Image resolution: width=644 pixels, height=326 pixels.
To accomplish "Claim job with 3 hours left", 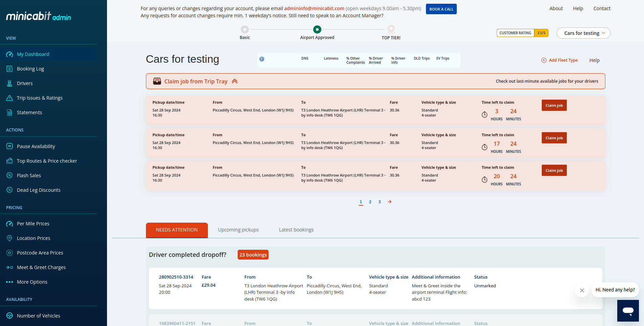I will point(554,105).
